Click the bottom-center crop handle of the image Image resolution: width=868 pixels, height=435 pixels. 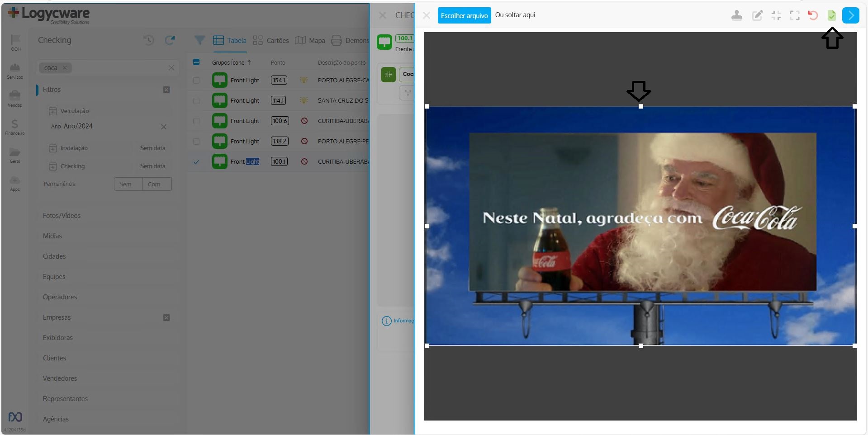click(x=640, y=346)
